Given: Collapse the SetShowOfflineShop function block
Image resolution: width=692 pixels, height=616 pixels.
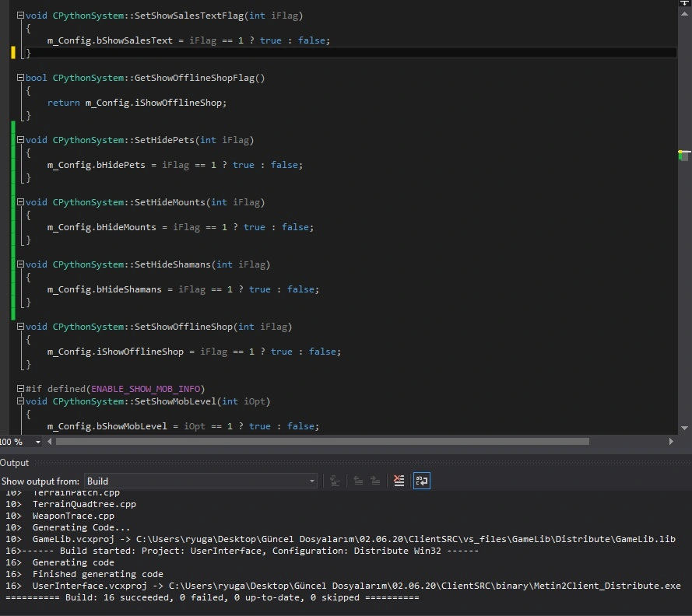Looking at the screenshot, I should [20, 327].
